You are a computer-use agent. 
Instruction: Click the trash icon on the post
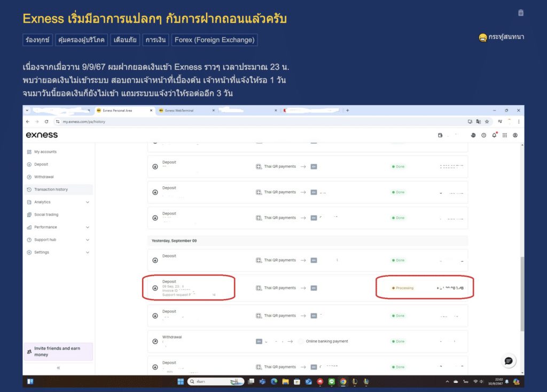coord(521,13)
